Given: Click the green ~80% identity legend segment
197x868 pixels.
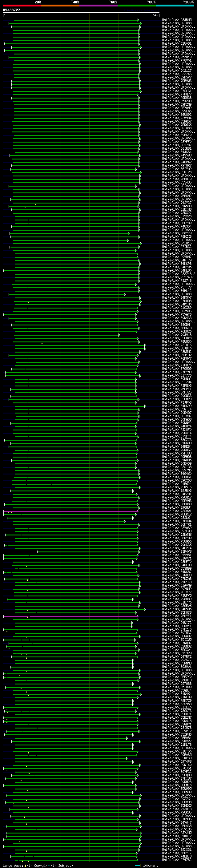Looking at the screenshot, I should (x=137, y=6).
